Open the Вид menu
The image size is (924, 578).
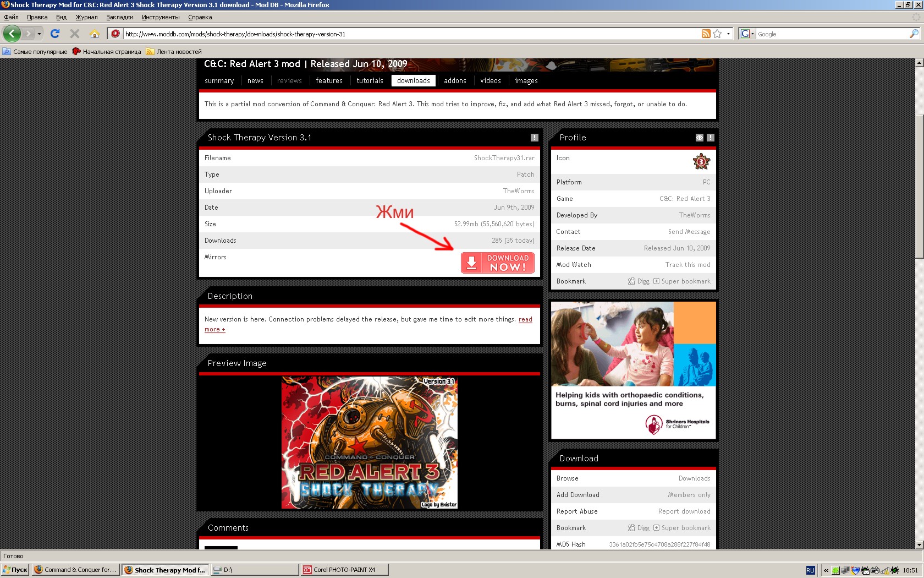pos(61,17)
